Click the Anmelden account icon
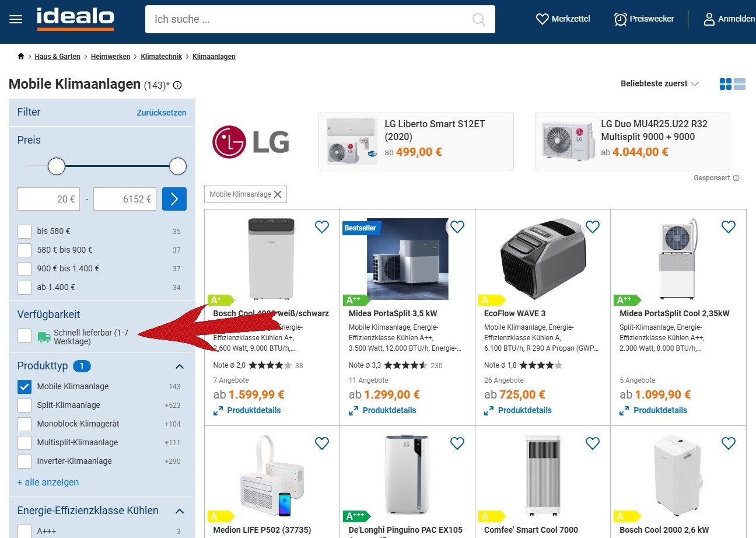Screen dimensions: 756x538 (709, 19)
